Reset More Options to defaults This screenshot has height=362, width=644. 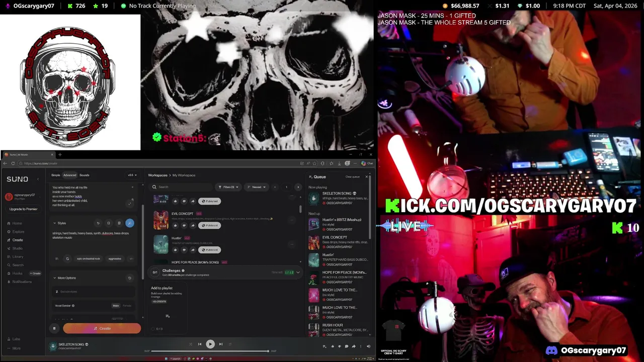pos(130,278)
